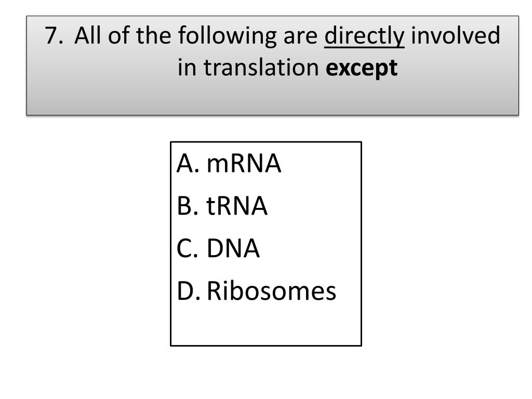The height and width of the screenshot is (399, 532).
Task: Pick the Ribosomes answer text
Action: 271,291
